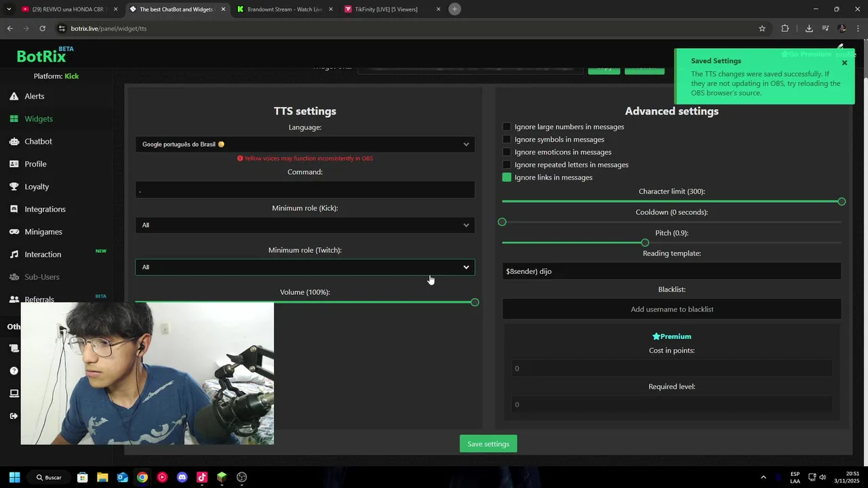Viewport: 868px width, 488px height.
Task: Open the Minimum role (Twitch) dropdown
Action: coord(305,267)
